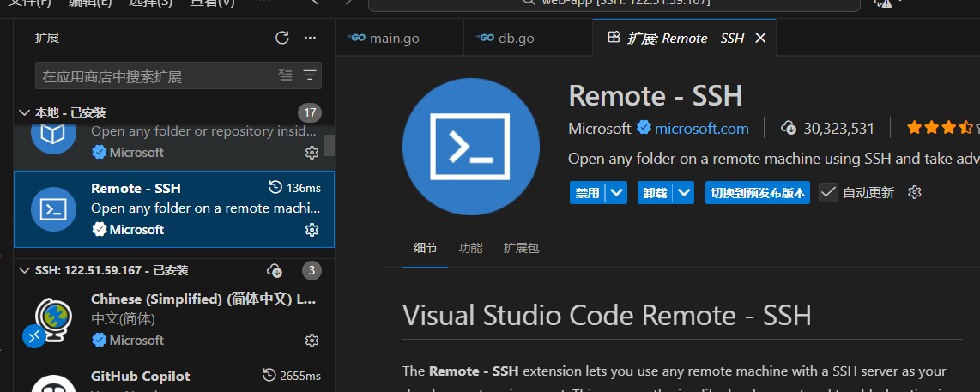Click the extensions list scrollbar thumb
The image size is (980, 392).
pos(329,145)
